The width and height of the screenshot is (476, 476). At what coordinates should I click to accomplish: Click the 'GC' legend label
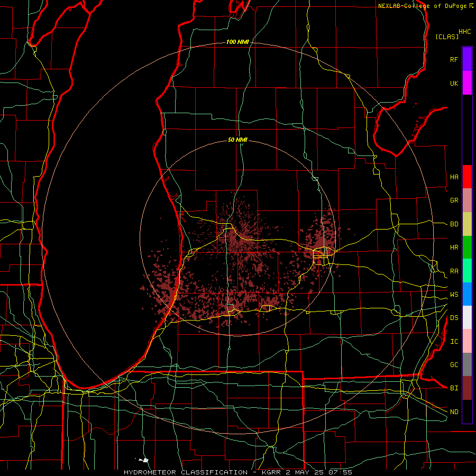click(454, 365)
